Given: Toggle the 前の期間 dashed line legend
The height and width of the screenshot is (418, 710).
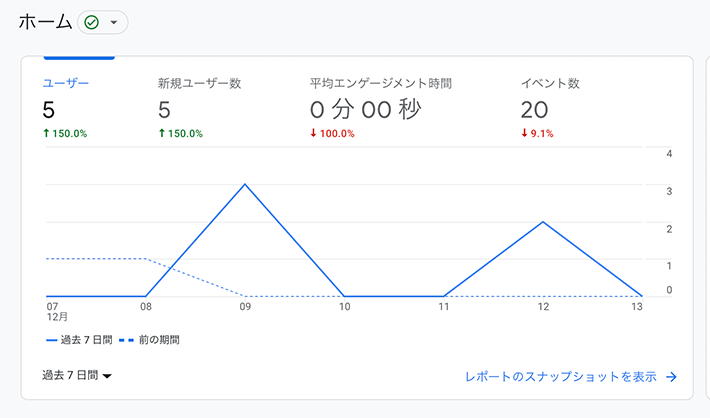Looking at the screenshot, I should (149, 340).
